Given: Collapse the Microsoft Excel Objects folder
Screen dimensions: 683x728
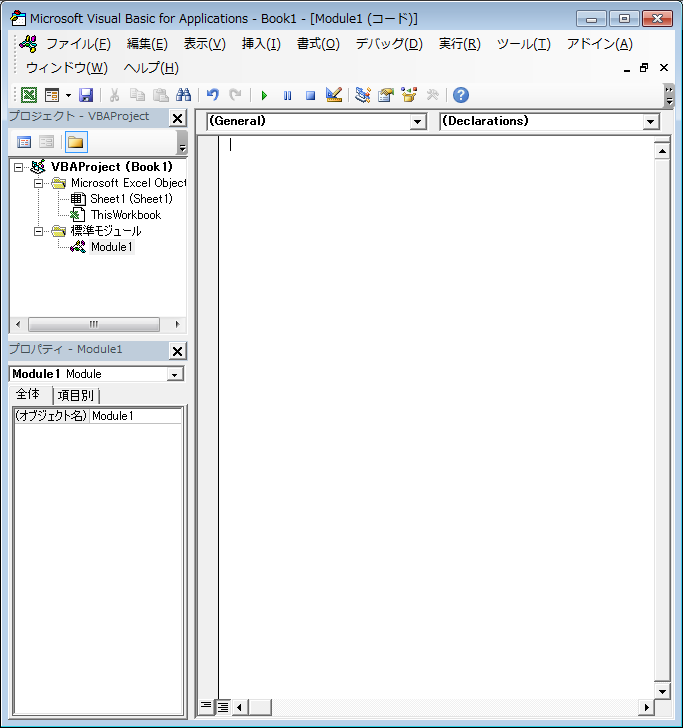Looking at the screenshot, I should click(x=39, y=183).
